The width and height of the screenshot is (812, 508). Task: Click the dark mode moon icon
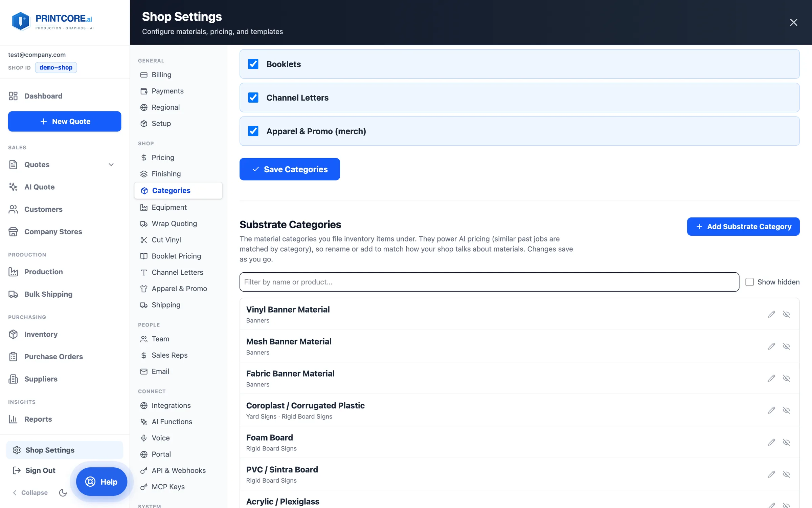click(63, 492)
